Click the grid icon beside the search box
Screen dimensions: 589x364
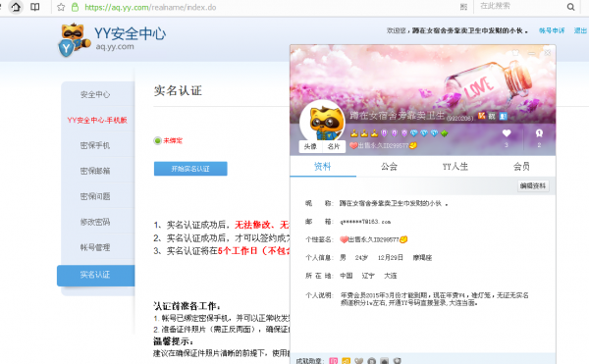(463, 7)
